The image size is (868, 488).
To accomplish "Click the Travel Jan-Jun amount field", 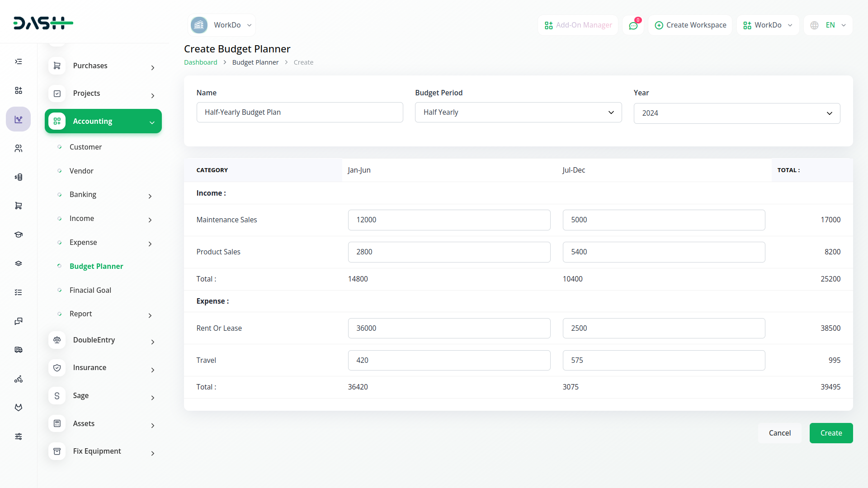I will (449, 360).
